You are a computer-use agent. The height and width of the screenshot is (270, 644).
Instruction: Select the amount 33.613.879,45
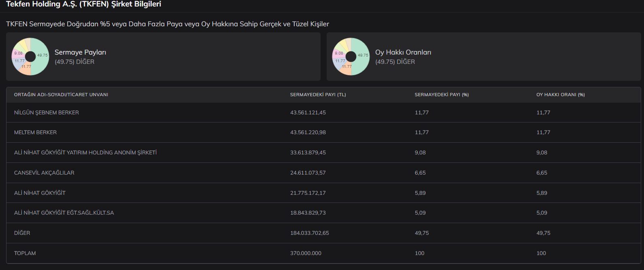coord(308,153)
